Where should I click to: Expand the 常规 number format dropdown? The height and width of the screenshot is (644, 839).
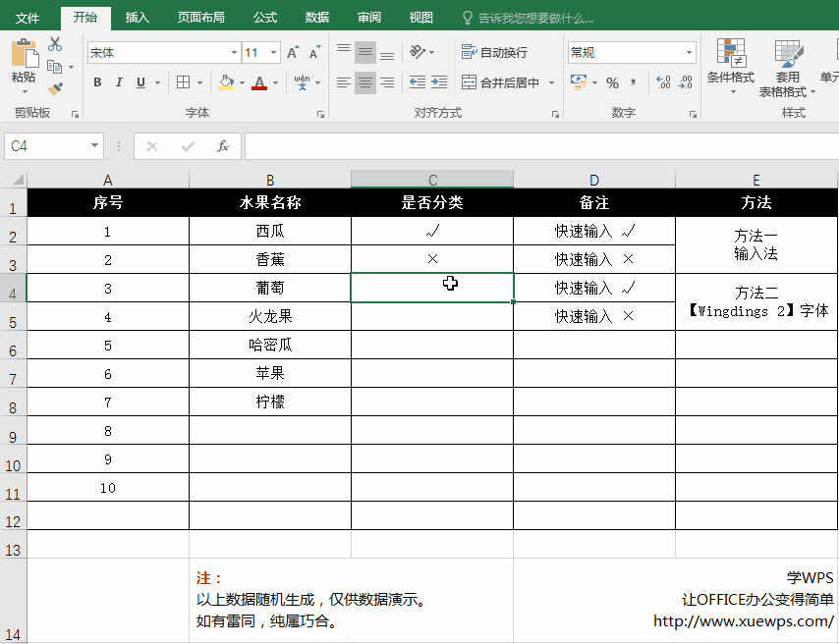690,53
